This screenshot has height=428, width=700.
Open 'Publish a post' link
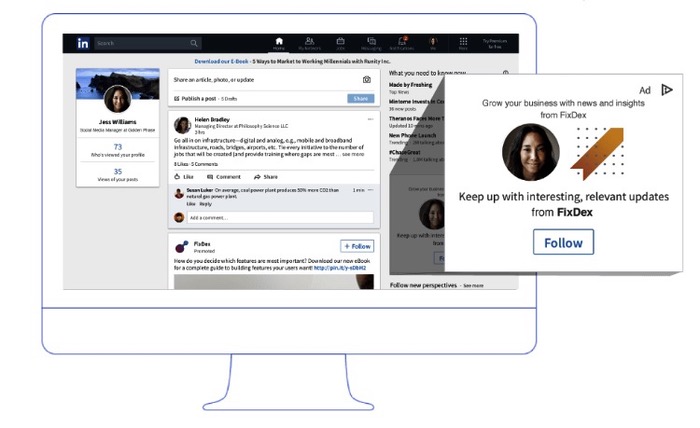click(199, 99)
